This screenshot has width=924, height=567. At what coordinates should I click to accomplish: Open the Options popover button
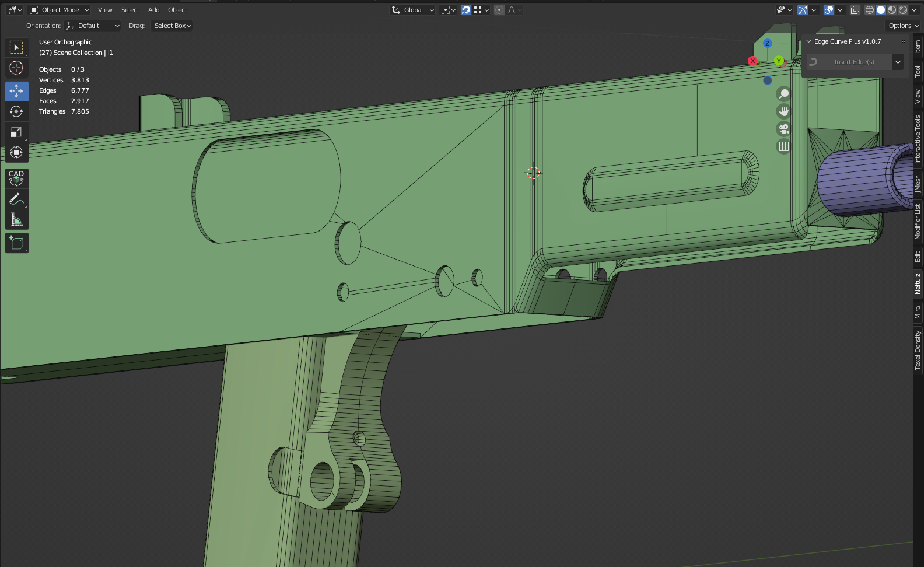[x=903, y=26]
